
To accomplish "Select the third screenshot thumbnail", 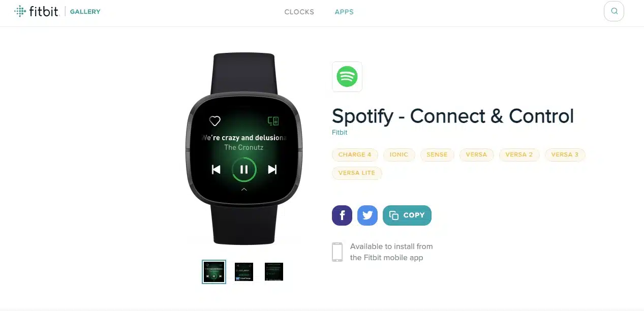I will coord(274,272).
